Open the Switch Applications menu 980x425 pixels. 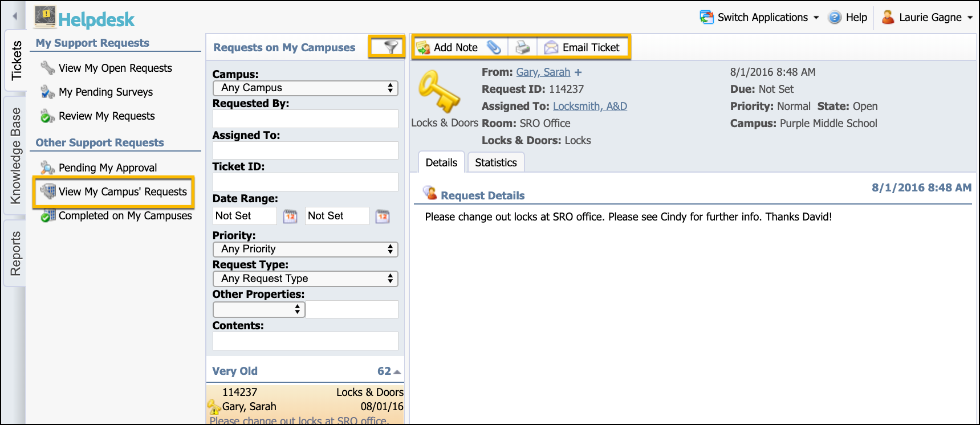click(759, 17)
